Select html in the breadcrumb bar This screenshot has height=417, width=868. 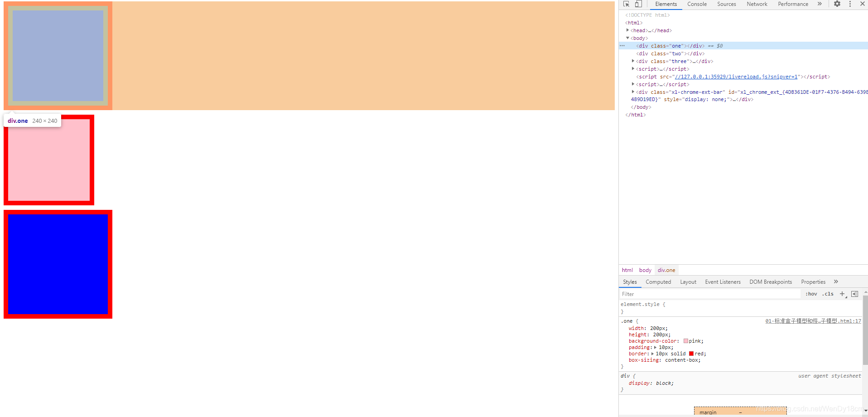[x=627, y=270]
